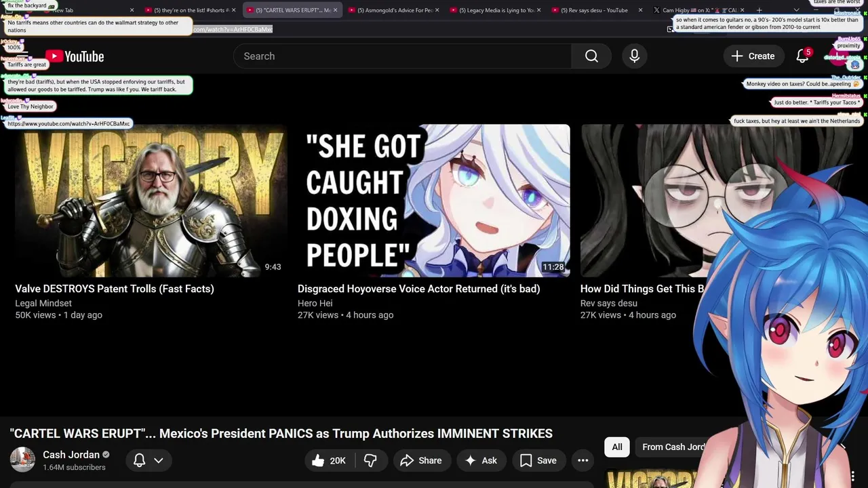868x488 pixels.
Task: Open the She Got Caught Doxing People thumbnail
Action: 433,201
